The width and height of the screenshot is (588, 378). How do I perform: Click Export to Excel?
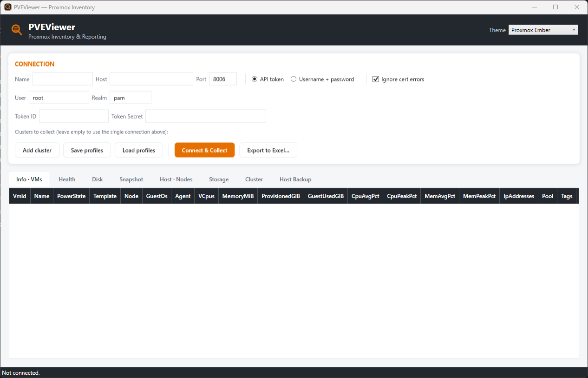click(268, 150)
